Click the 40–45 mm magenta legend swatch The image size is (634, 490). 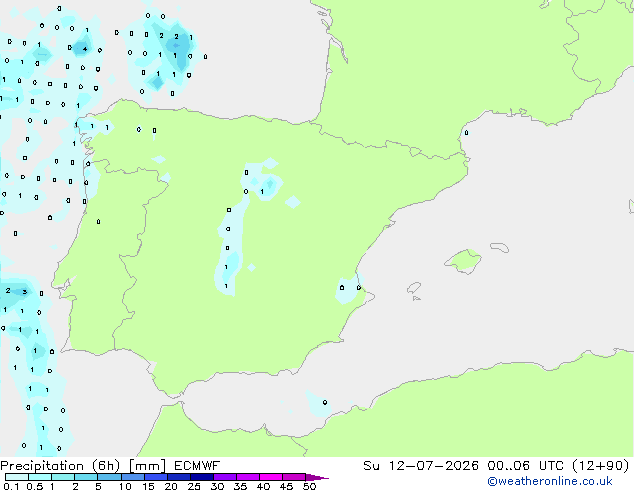pyautogui.click(x=271, y=477)
